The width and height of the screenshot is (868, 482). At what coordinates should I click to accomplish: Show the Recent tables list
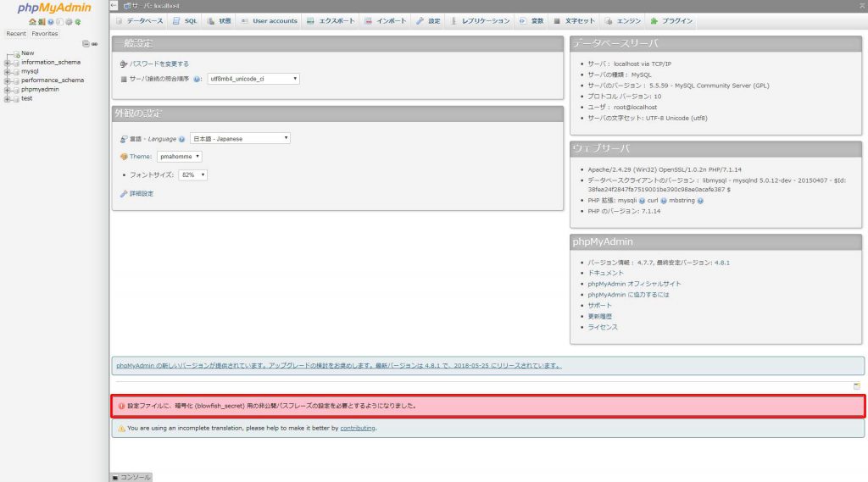point(16,34)
